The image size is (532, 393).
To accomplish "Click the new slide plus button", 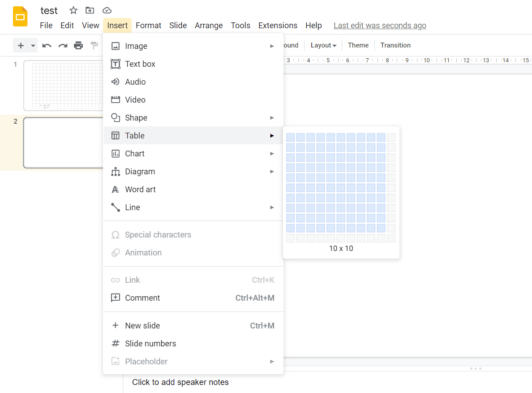I will coord(21,45).
